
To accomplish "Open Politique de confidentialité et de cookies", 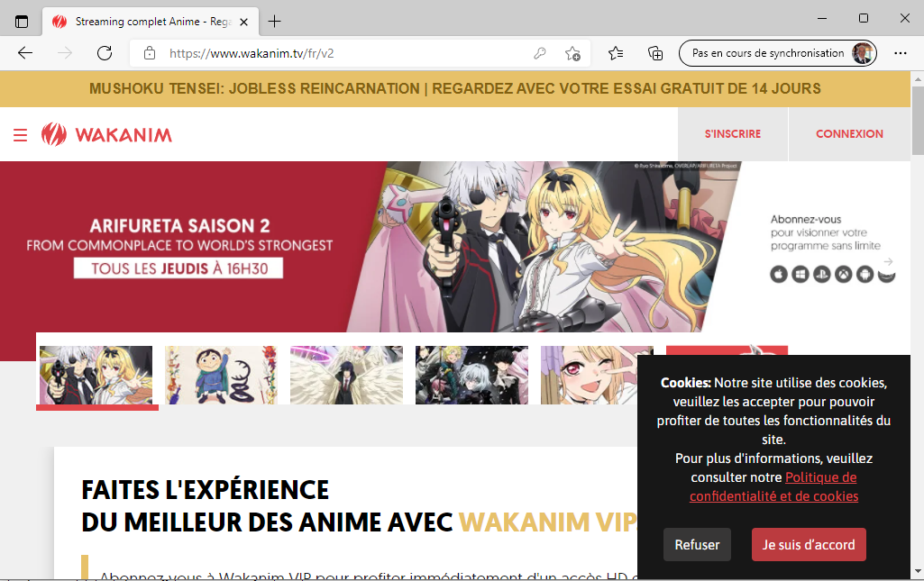I will pyautogui.click(x=773, y=486).
